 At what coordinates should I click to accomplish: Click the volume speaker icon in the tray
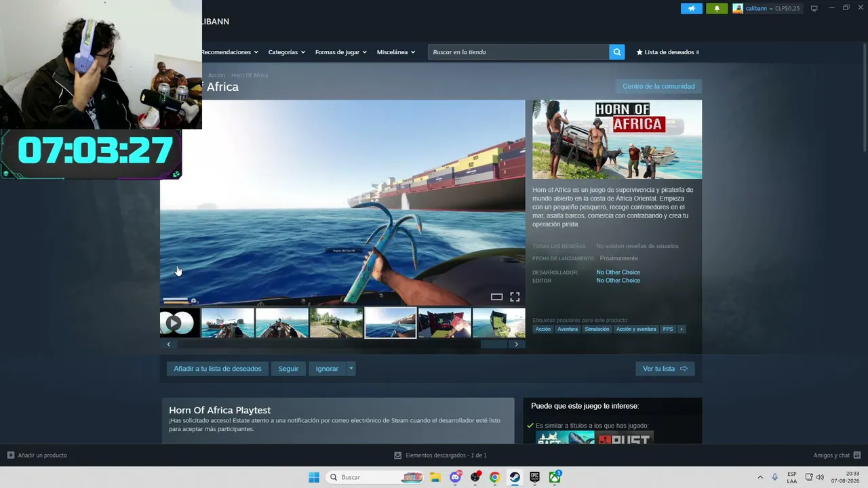click(x=820, y=477)
